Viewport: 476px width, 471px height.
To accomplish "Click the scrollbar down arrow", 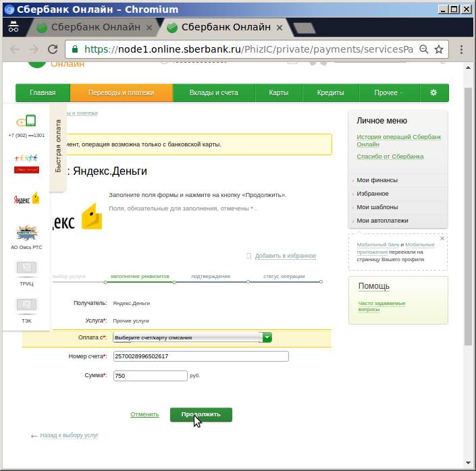I will (468, 463).
